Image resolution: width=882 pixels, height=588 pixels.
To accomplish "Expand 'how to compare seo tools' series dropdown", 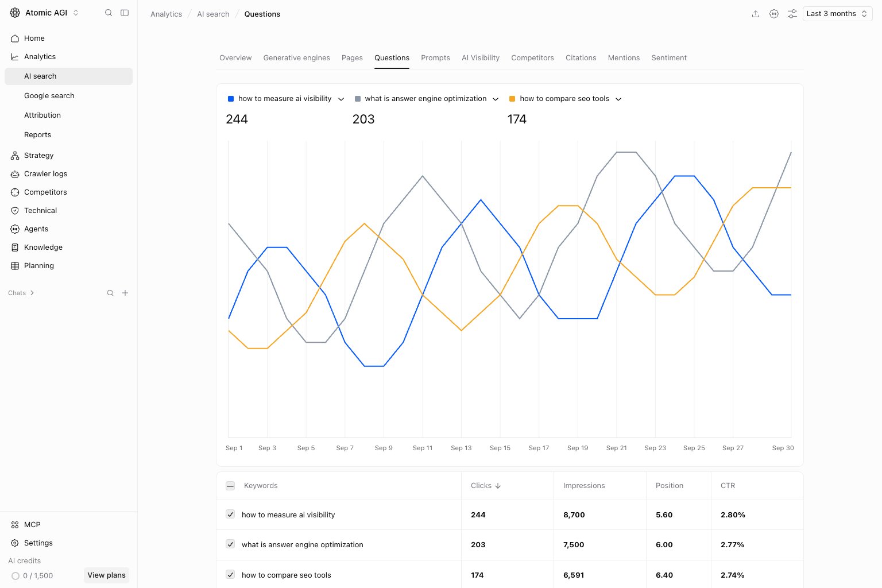I will tap(618, 99).
